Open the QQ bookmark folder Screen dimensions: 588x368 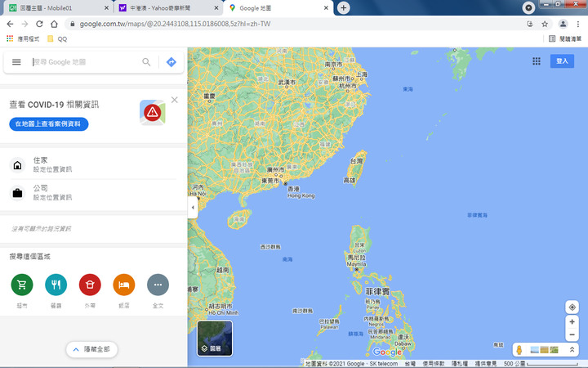coord(57,38)
